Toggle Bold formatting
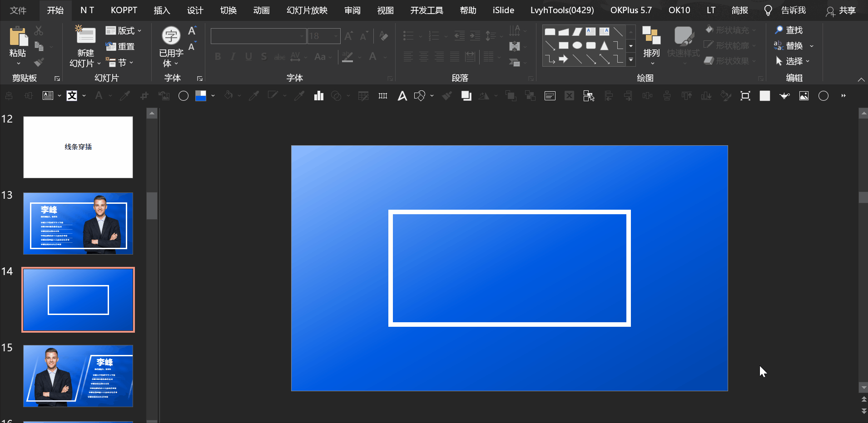This screenshot has width=868, height=423. (x=218, y=57)
